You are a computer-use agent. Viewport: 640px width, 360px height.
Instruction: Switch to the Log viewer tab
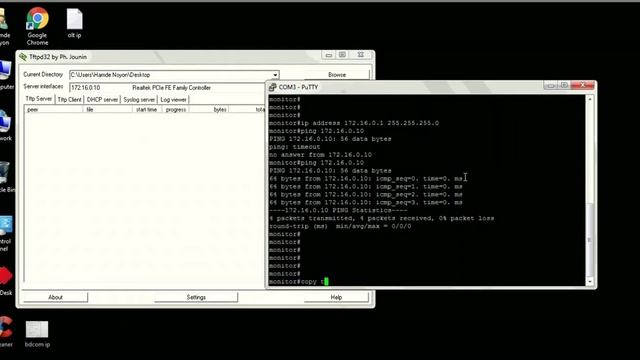click(x=173, y=100)
